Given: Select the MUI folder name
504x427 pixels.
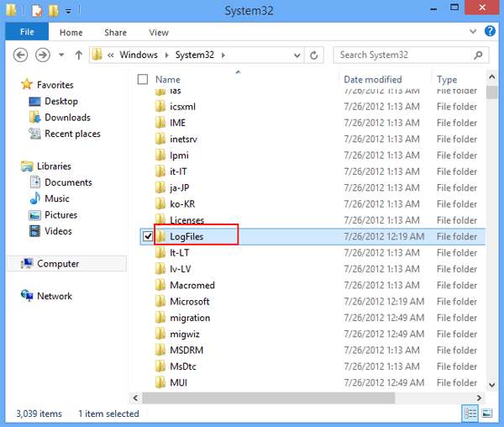Looking at the screenshot, I should [178, 382].
